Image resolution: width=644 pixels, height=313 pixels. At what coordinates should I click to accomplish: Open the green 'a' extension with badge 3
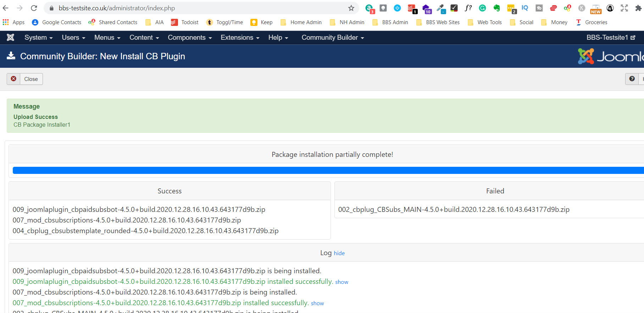click(x=370, y=9)
